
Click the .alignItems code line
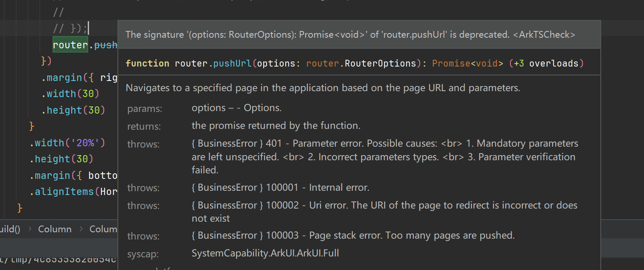tap(73, 192)
